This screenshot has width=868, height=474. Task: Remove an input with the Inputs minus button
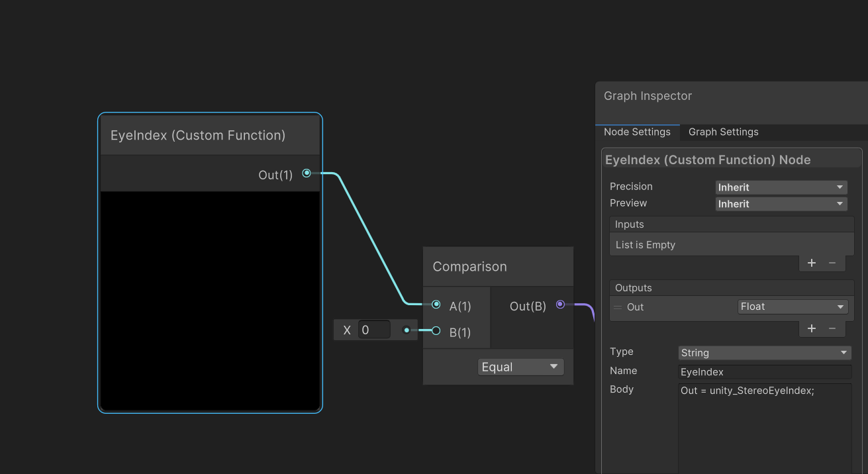click(x=832, y=263)
